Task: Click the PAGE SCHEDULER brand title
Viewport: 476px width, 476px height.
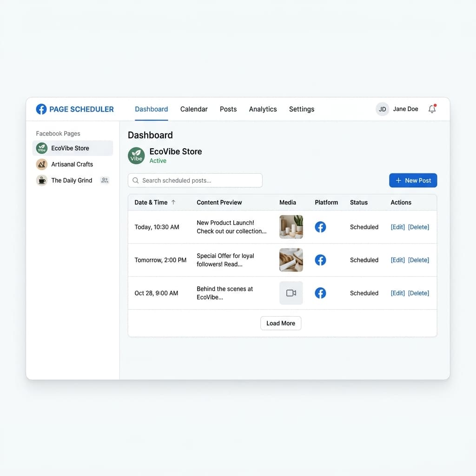Action: (x=81, y=109)
